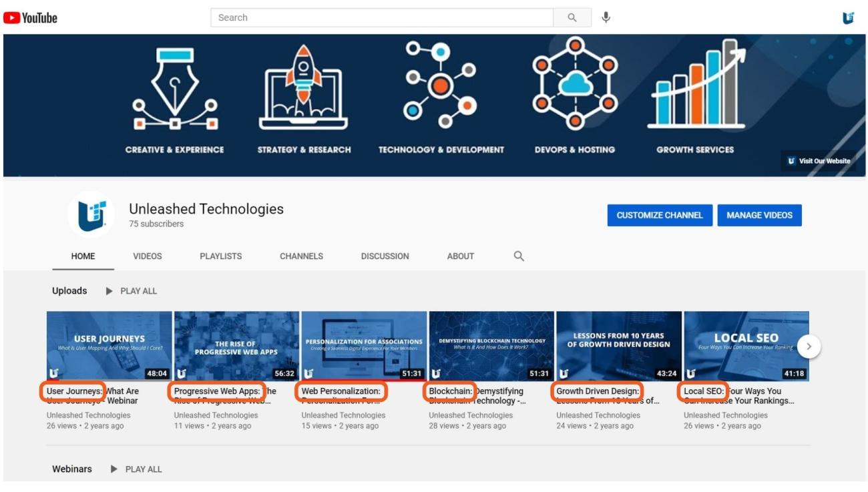Open the Local SEO video thumbnail

(x=746, y=346)
